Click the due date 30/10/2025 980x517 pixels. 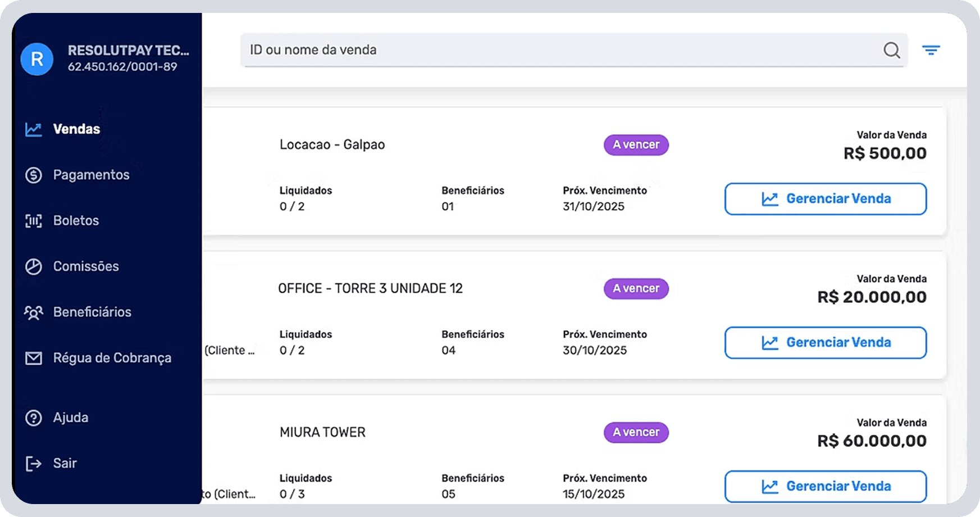pyautogui.click(x=595, y=351)
